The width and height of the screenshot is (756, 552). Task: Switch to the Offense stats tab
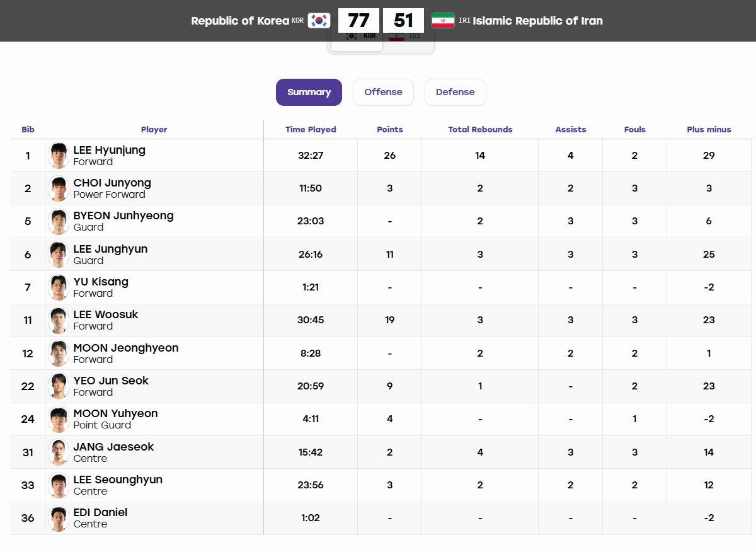point(383,92)
